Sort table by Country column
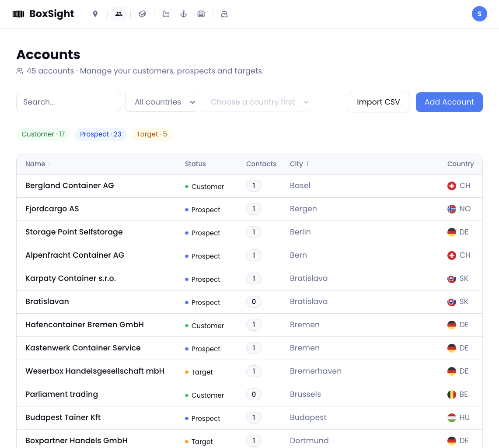The image size is (499, 448). [463, 164]
